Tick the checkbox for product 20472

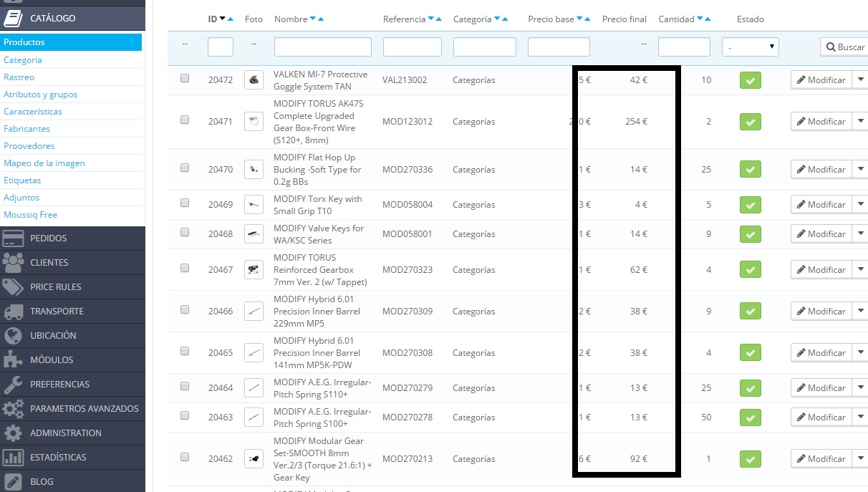tap(185, 79)
